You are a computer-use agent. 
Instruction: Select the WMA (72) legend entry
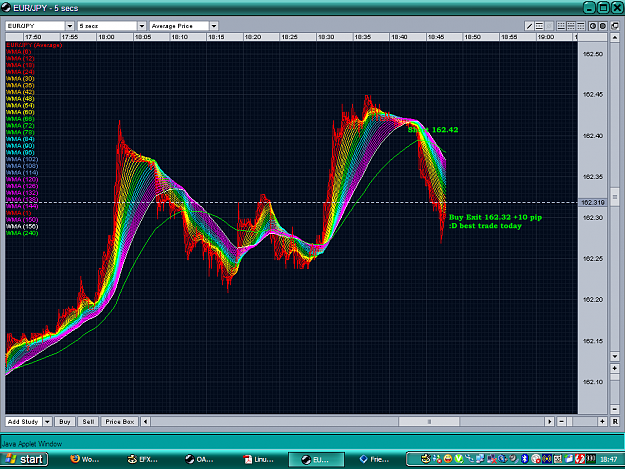(20, 126)
